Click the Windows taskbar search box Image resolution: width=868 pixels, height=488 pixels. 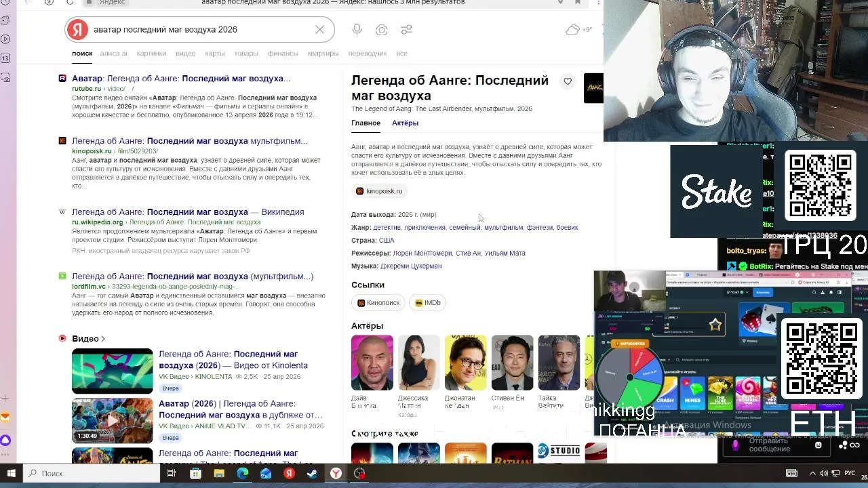coord(92,473)
